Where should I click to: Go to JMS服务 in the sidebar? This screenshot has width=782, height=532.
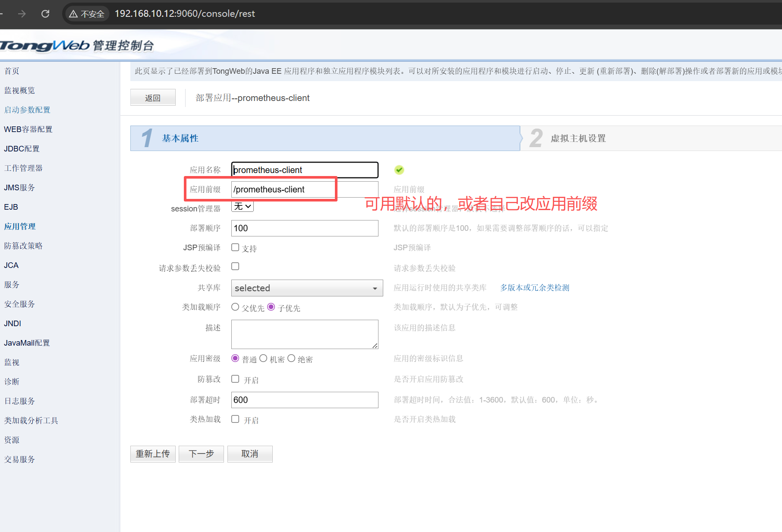coord(19,188)
